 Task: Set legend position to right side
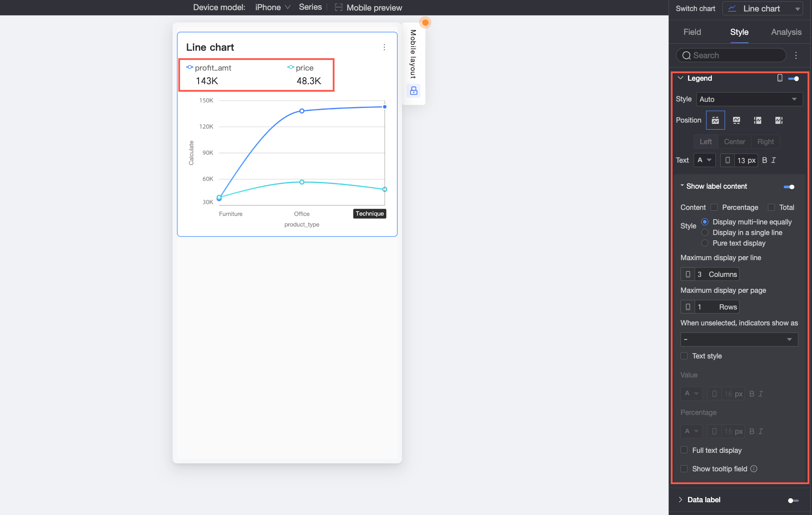click(x=779, y=120)
